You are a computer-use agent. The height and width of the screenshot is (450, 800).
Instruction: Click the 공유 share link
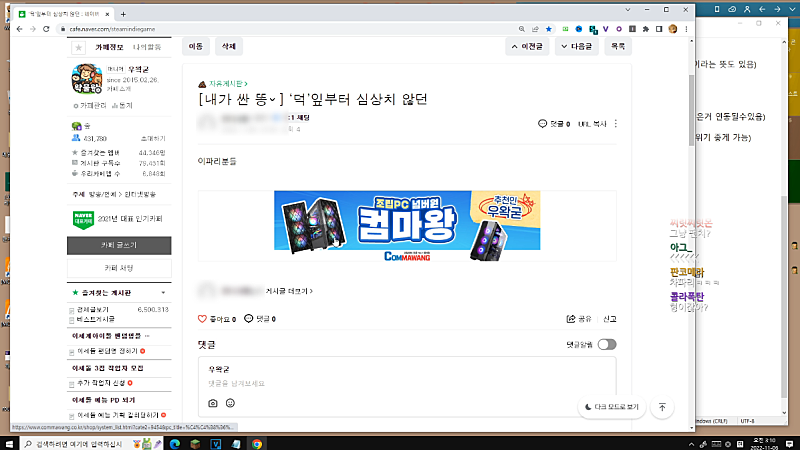point(579,319)
